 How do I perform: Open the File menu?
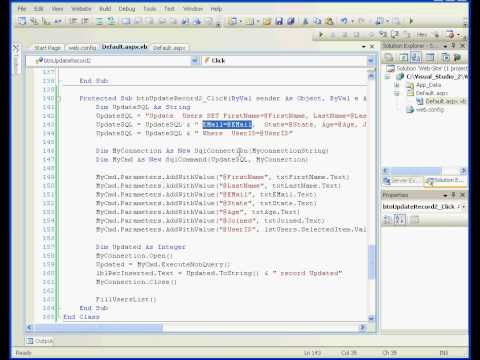click(22, 9)
